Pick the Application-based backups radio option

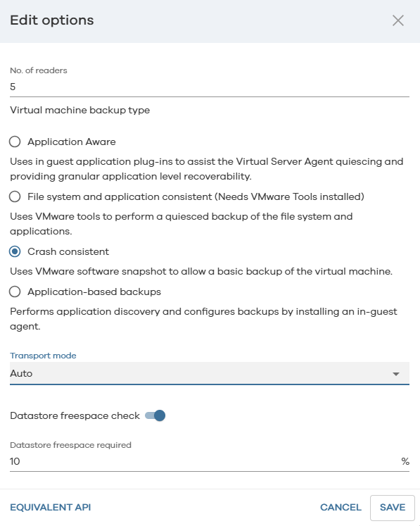pyautogui.click(x=15, y=292)
